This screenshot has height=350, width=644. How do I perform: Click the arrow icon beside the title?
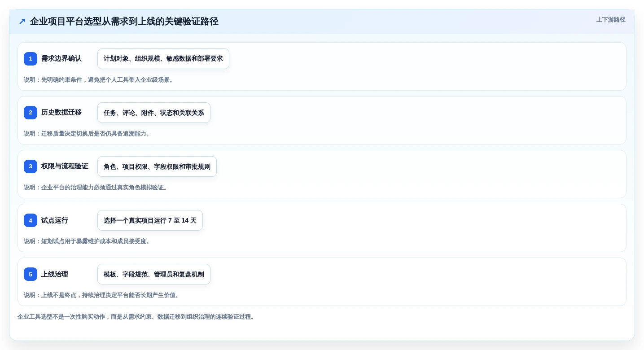(x=22, y=22)
